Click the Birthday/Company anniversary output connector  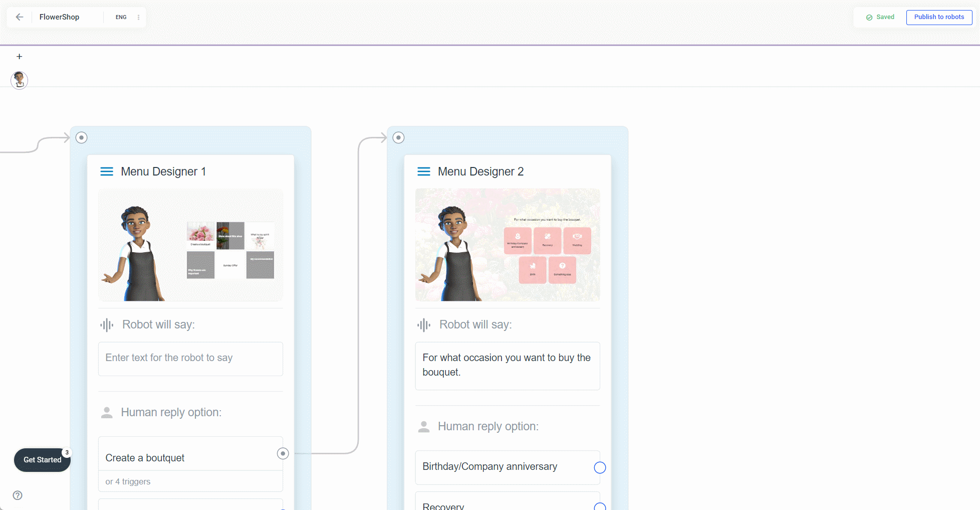[x=600, y=468]
